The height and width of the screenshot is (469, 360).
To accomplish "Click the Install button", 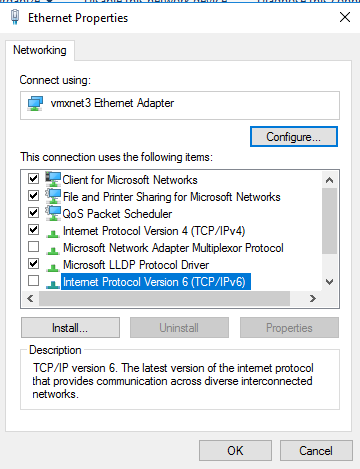I will tap(70, 328).
